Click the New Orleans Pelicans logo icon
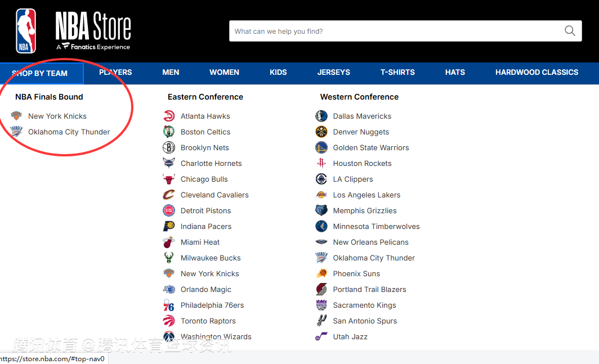 pos(321,242)
